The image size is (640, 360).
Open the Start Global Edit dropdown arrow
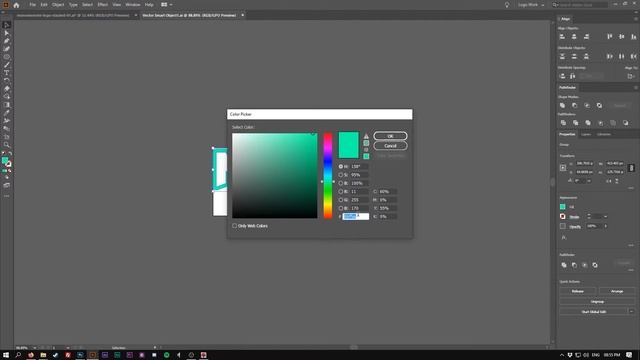click(631, 312)
